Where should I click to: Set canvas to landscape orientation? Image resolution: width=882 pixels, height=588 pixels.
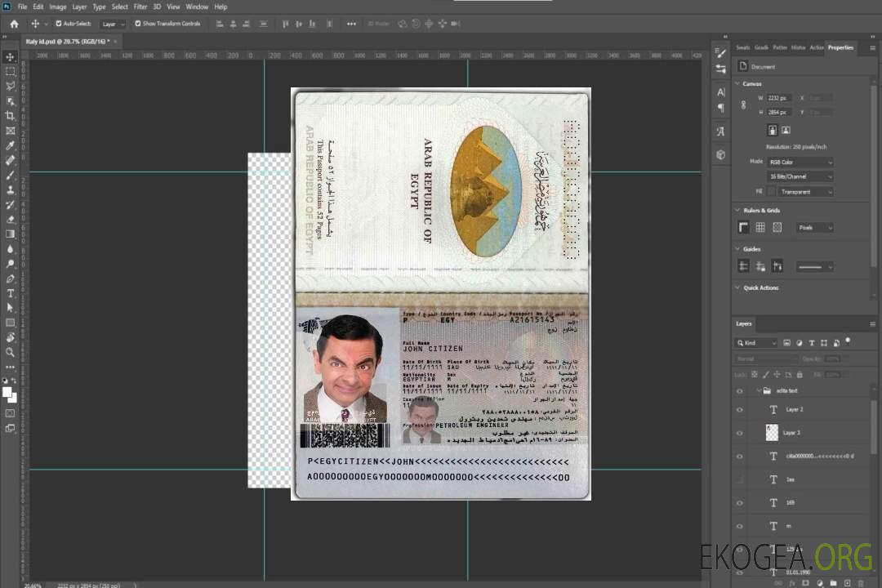coord(786,131)
